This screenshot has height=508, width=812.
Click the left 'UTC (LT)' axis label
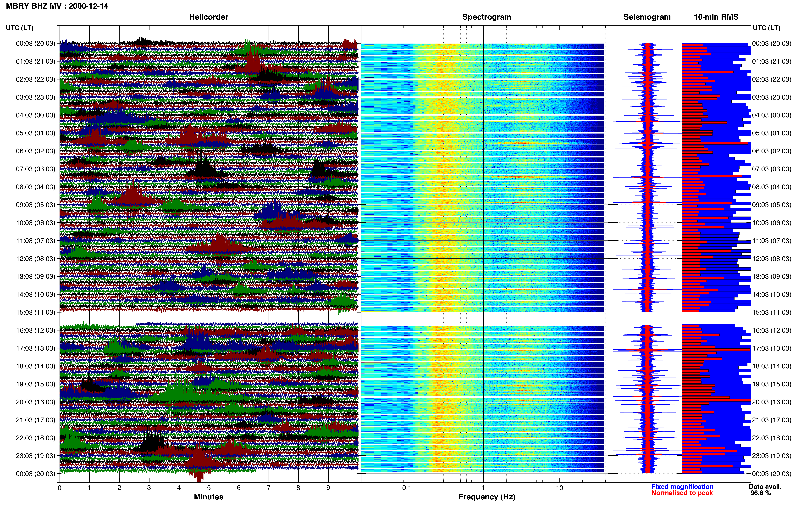point(20,28)
